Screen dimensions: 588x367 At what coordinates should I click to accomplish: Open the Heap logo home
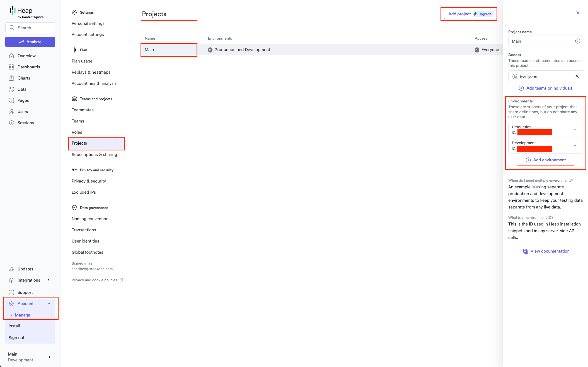point(26,13)
